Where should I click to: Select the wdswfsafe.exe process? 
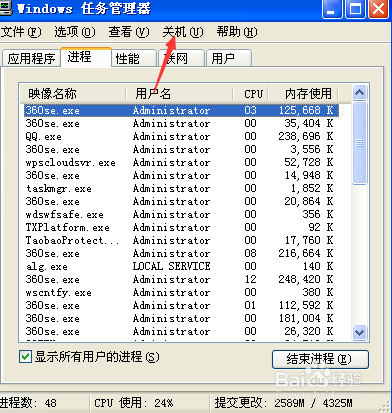[181, 214]
